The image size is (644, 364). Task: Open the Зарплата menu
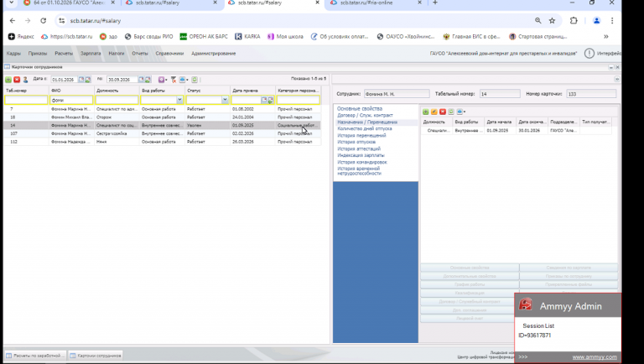(x=91, y=54)
